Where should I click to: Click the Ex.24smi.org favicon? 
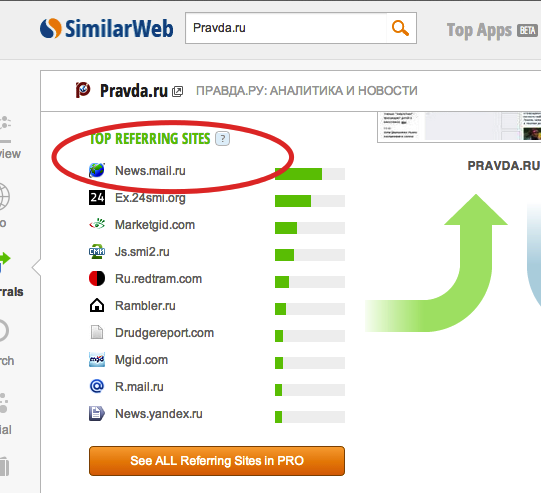point(97,198)
